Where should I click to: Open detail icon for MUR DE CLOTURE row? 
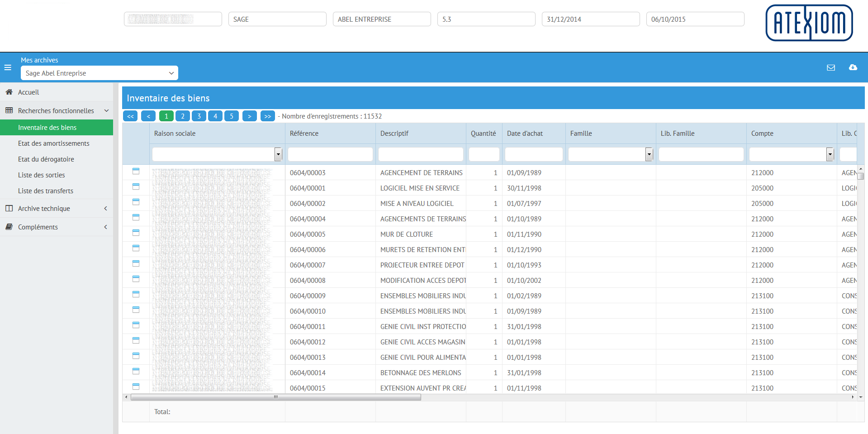point(136,233)
